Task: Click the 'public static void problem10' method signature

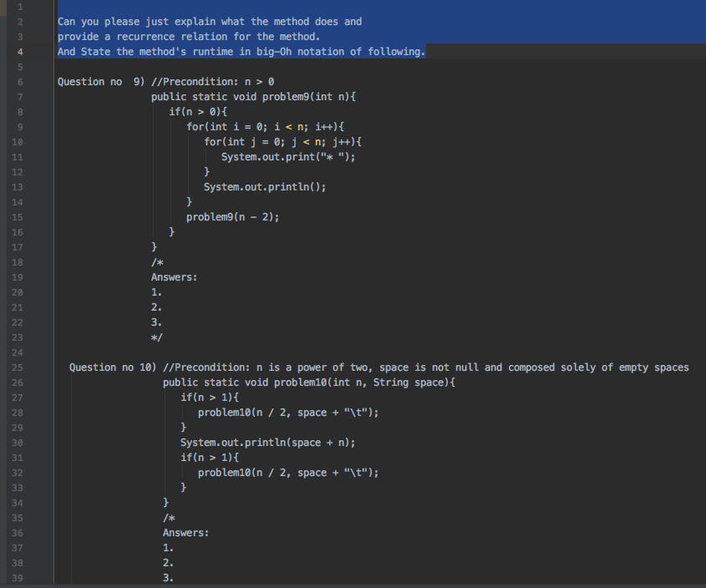Action: tap(309, 383)
